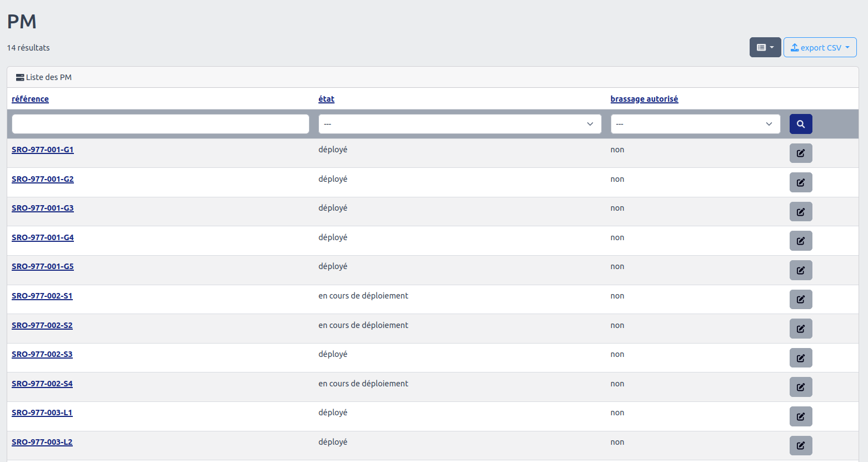
Task: Edit the SRO-977-003-L2 row
Action: (800, 445)
